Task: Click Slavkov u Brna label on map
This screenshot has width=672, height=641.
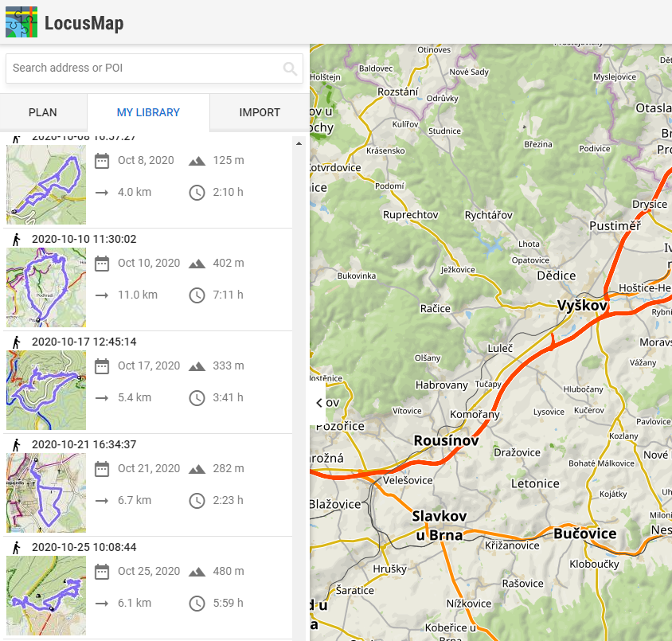Action: click(x=440, y=526)
